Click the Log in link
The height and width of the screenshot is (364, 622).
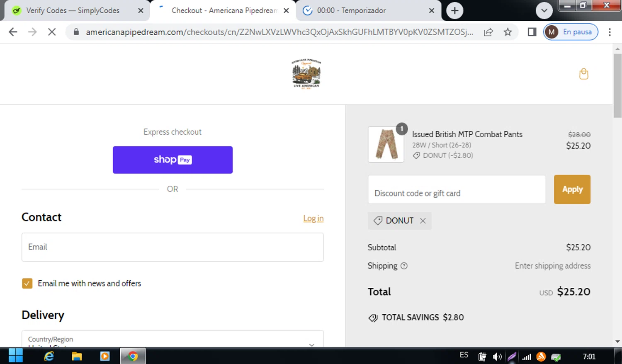click(x=313, y=218)
